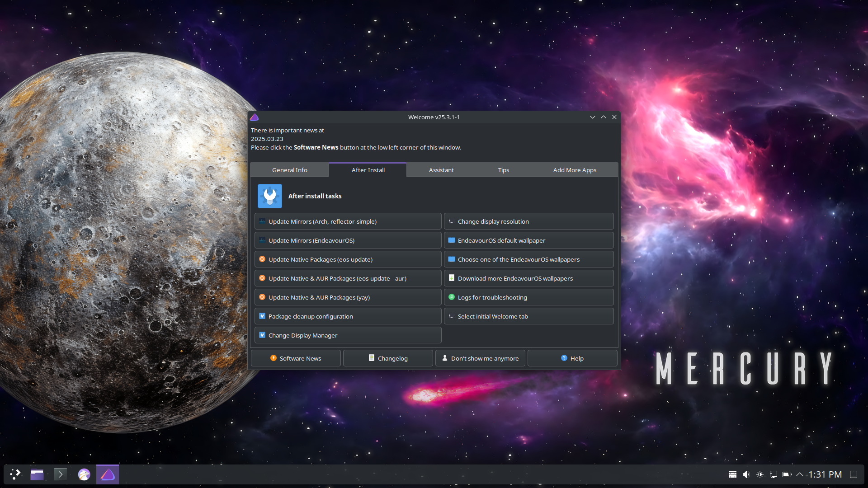Image resolution: width=868 pixels, height=488 pixels.
Task: Click the After install tasks wrench icon
Action: pyautogui.click(x=270, y=196)
